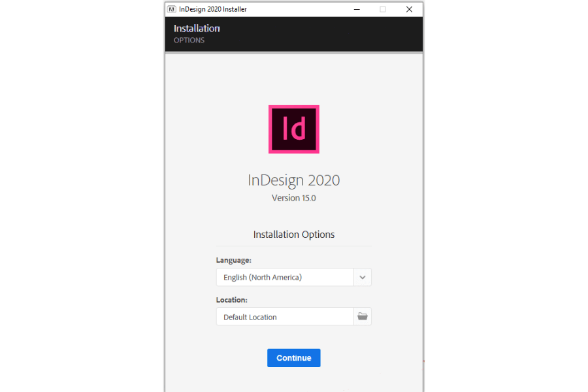Screen dimensions: 588x392
Task: Open the English (North America) language combo box
Action: click(x=285, y=277)
